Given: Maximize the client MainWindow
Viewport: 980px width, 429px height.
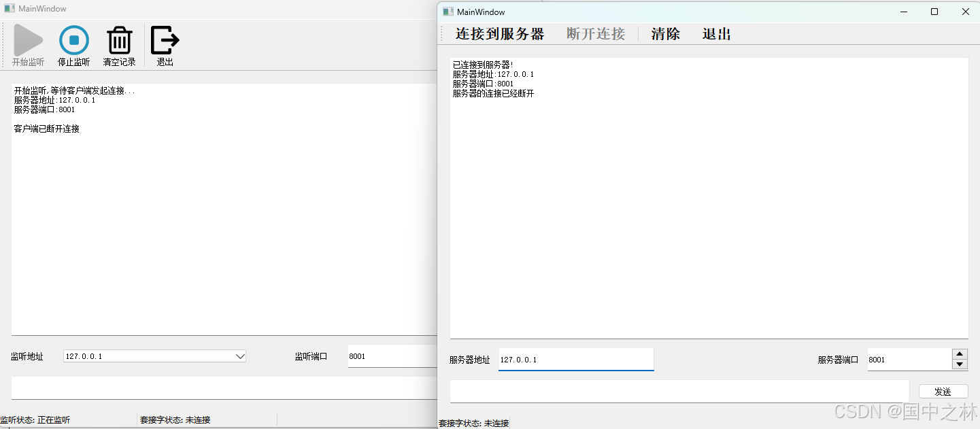Looking at the screenshot, I should (x=934, y=12).
